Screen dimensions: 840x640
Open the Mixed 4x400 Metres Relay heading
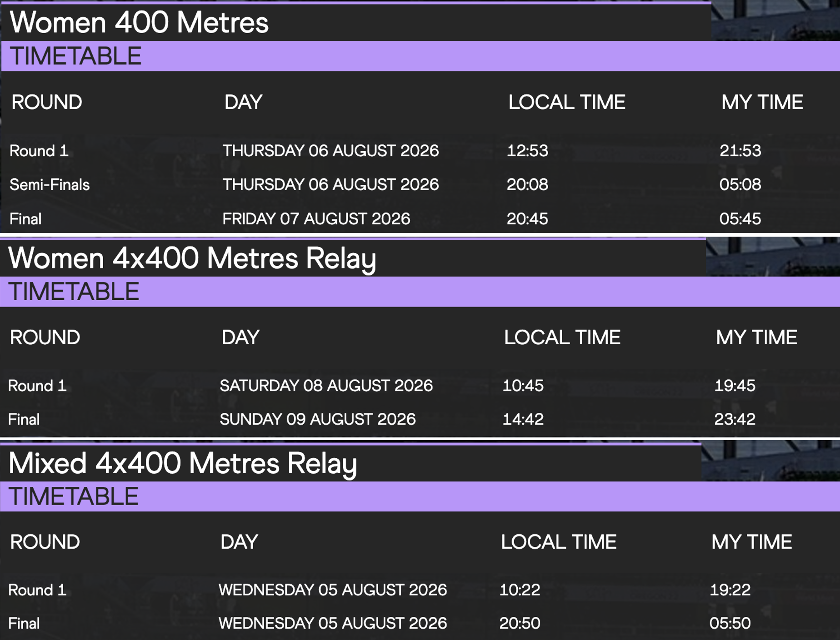[183, 464]
